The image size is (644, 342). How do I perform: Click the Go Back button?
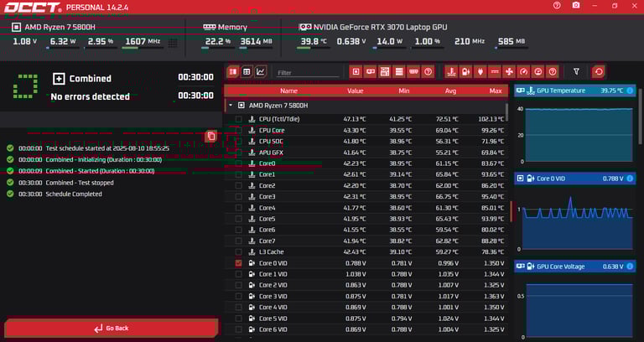point(111,328)
